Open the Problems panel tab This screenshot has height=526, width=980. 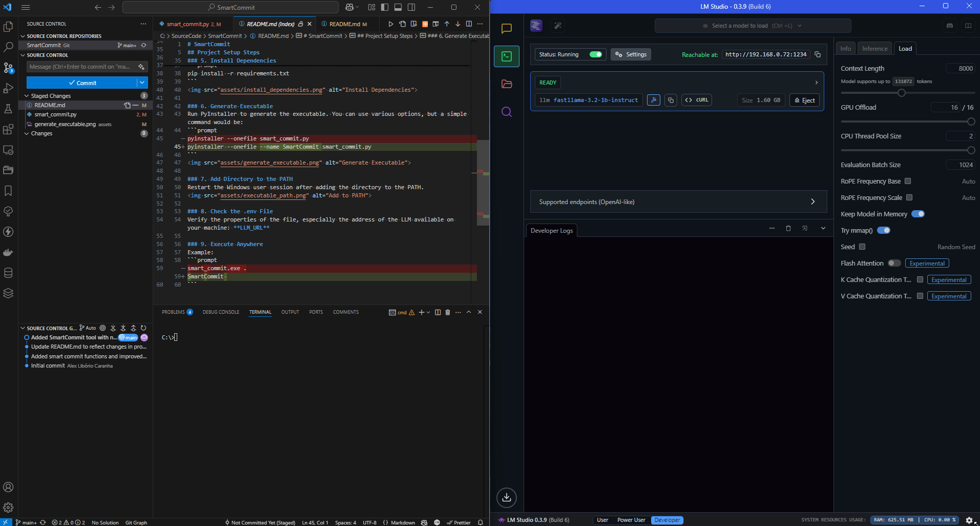point(177,312)
